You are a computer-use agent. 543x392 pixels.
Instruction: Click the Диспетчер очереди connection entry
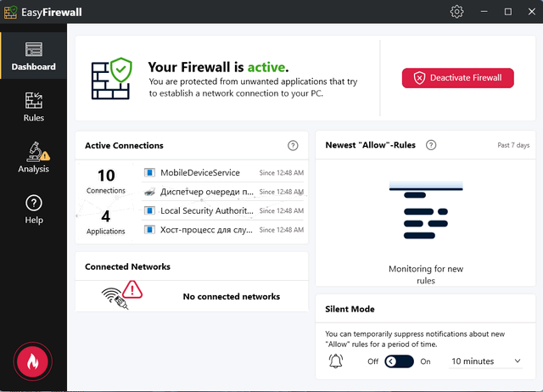click(x=206, y=192)
